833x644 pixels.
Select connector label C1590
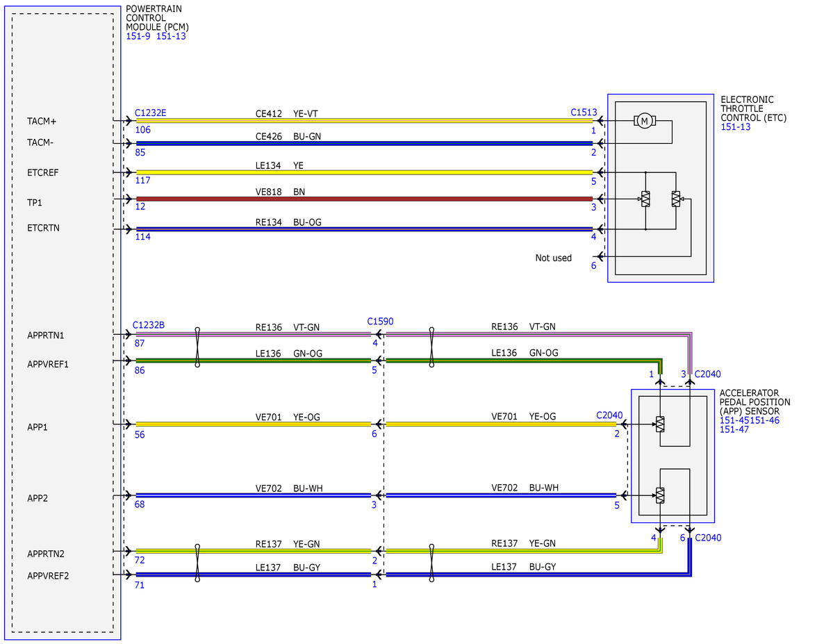(x=381, y=322)
